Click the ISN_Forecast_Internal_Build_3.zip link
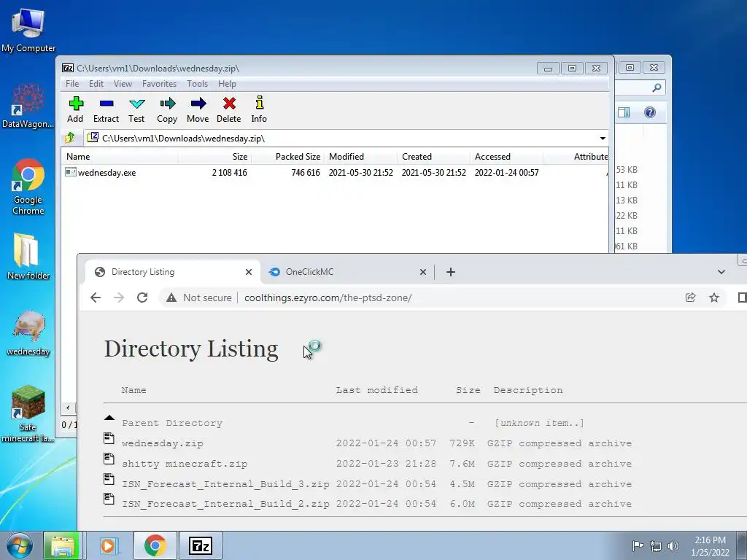This screenshot has width=747, height=560. pyautogui.click(x=226, y=484)
